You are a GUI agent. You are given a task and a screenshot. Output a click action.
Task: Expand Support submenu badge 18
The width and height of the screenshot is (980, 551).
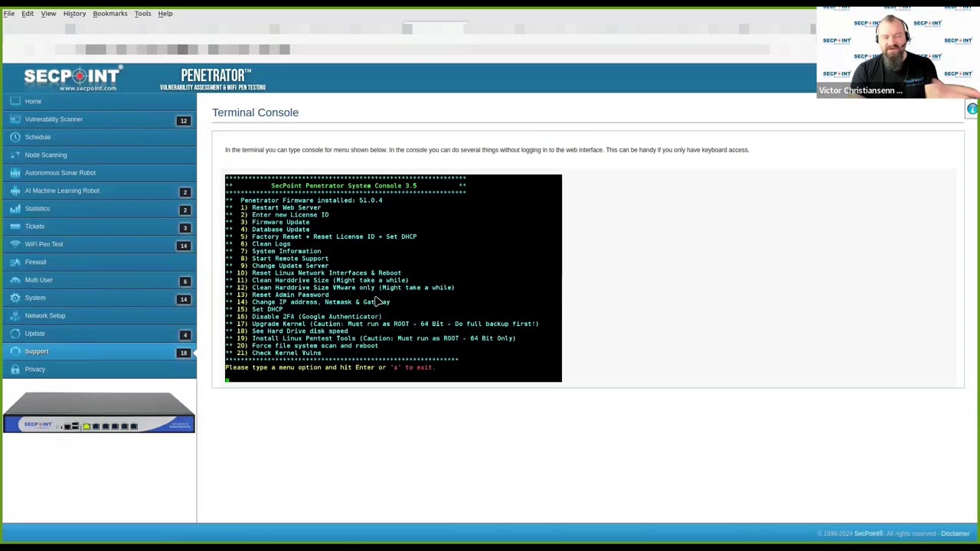tap(183, 352)
